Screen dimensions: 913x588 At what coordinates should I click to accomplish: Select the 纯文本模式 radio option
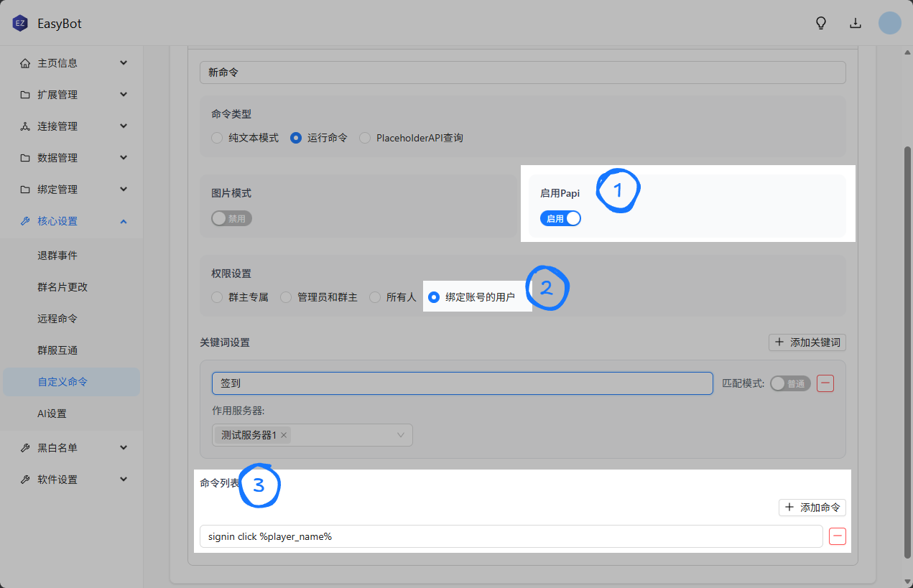coord(217,138)
